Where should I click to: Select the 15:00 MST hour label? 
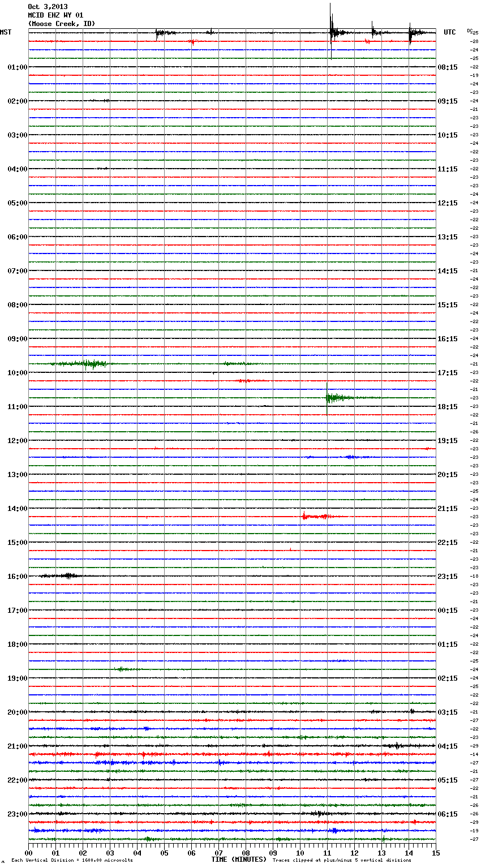(x=18, y=543)
